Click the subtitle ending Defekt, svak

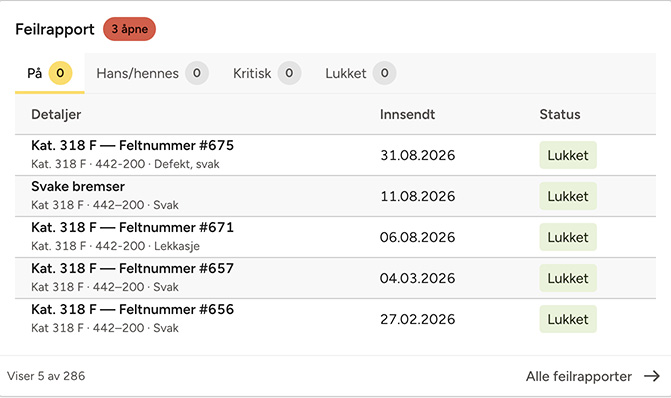pos(125,164)
